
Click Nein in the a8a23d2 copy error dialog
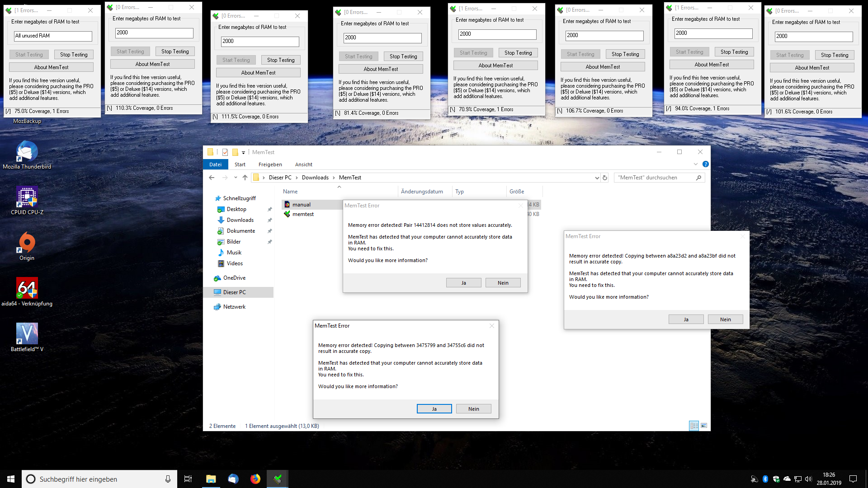tap(725, 319)
